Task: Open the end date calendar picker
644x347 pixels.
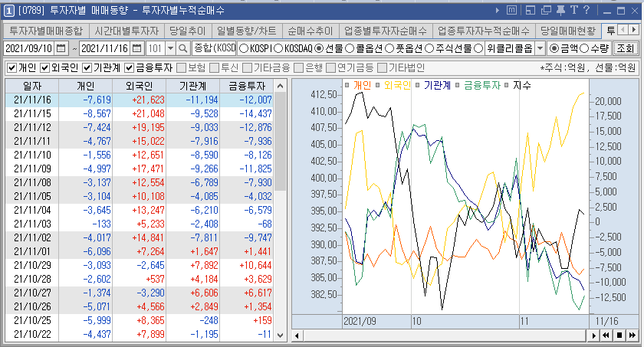Action: click(x=137, y=48)
